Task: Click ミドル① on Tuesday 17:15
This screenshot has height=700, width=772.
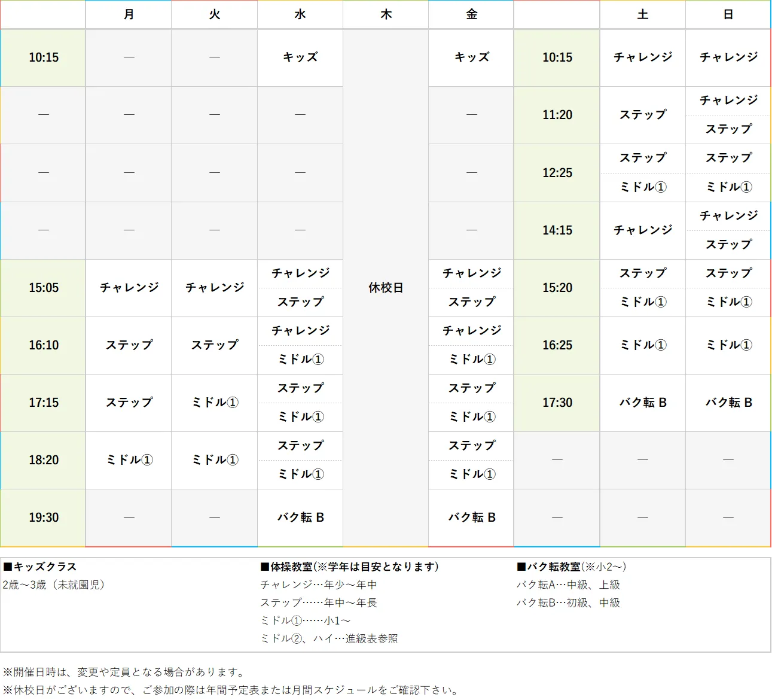Action: tap(214, 403)
